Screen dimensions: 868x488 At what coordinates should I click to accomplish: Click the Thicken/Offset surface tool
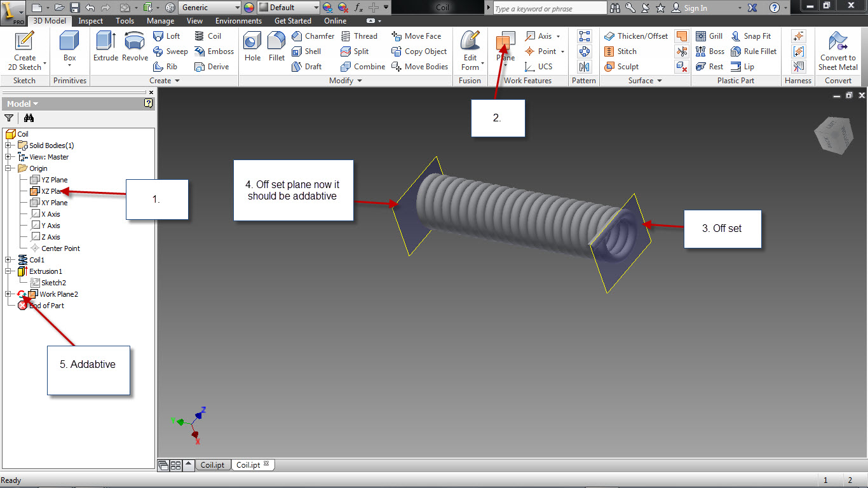(636, 36)
